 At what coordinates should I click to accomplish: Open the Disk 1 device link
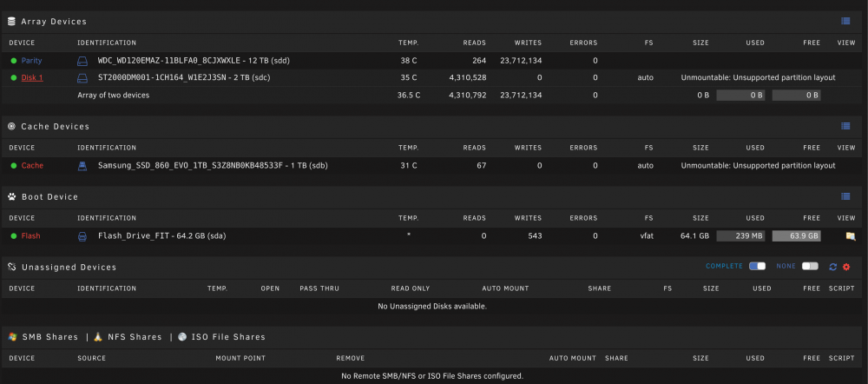pyautogui.click(x=32, y=77)
